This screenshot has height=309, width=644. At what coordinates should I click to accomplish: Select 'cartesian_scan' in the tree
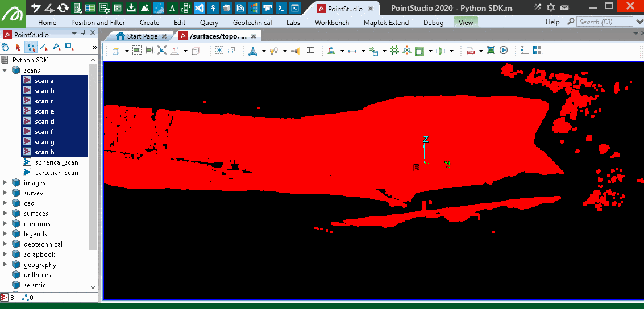pyautogui.click(x=57, y=173)
